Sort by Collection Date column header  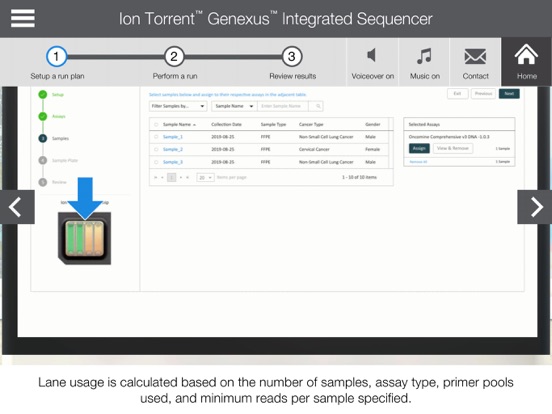pyautogui.click(x=226, y=124)
